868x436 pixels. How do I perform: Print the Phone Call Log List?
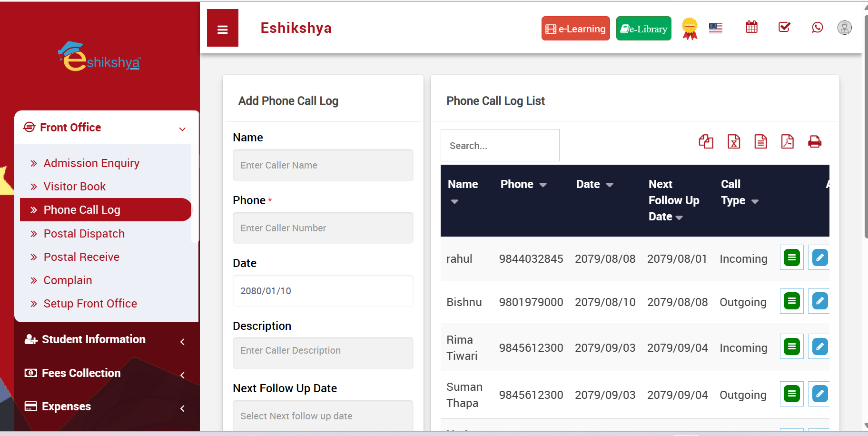[815, 141]
